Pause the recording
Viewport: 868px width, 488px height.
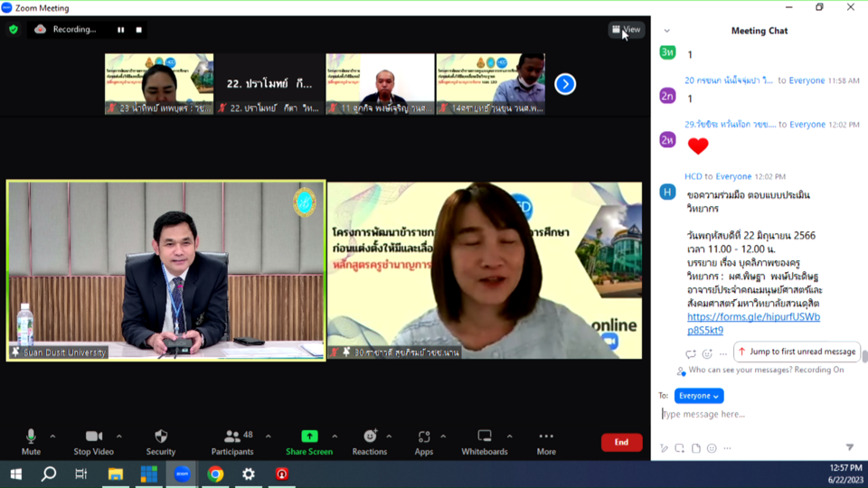(x=120, y=30)
